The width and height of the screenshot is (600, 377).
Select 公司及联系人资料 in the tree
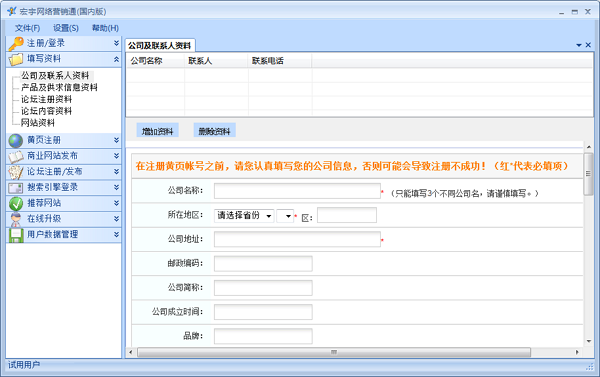pos(55,76)
